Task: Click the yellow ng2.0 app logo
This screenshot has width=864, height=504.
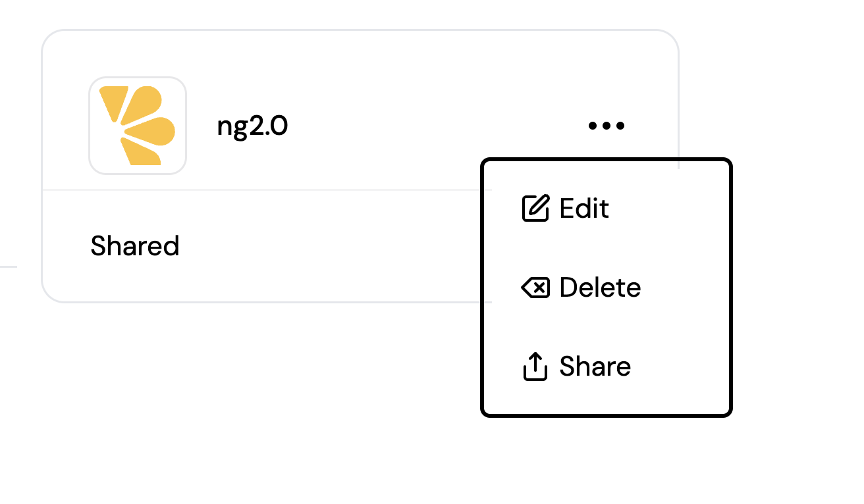Action: pos(137,126)
